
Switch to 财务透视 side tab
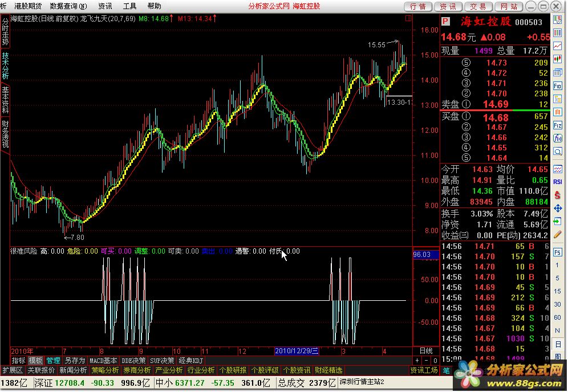point(5,134)
